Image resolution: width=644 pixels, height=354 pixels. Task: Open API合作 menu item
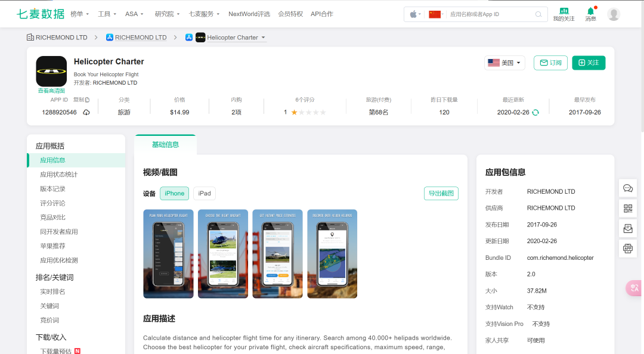[x=322, y=14]
